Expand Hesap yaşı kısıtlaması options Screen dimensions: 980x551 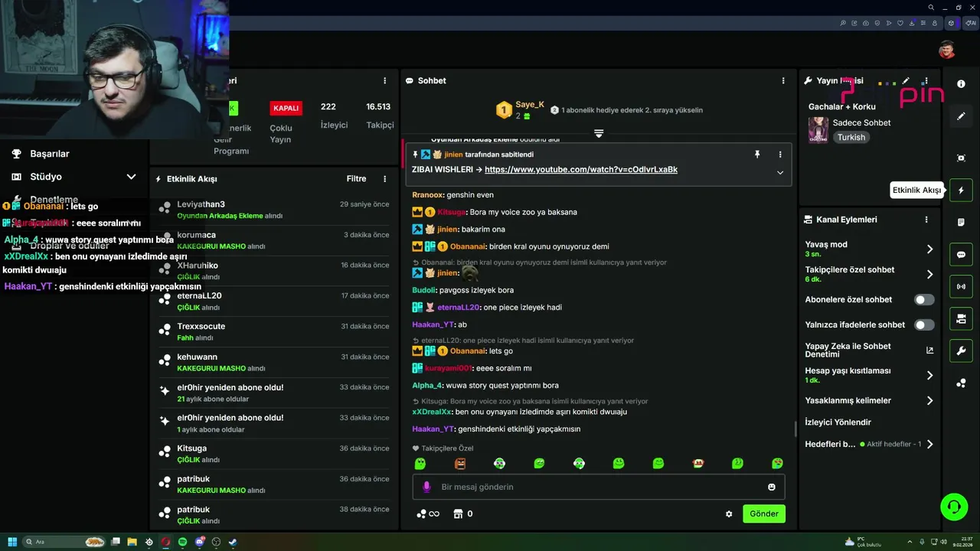pos(929,375)
